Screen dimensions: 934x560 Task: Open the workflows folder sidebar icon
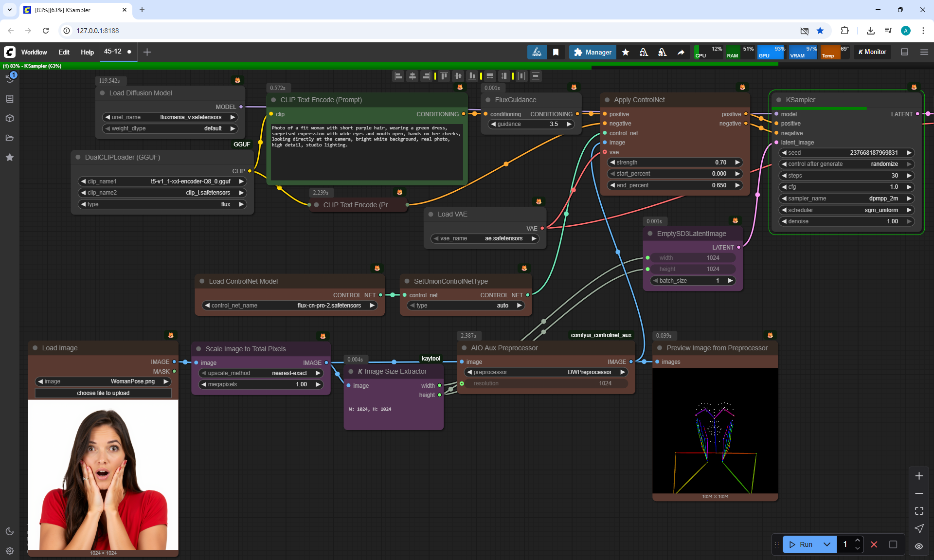tap(10, 138)
